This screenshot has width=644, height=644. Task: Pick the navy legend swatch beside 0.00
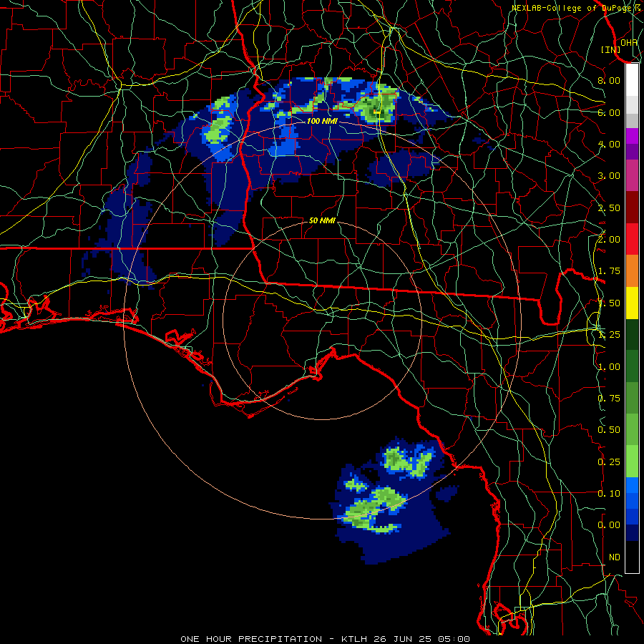[632, 533]
